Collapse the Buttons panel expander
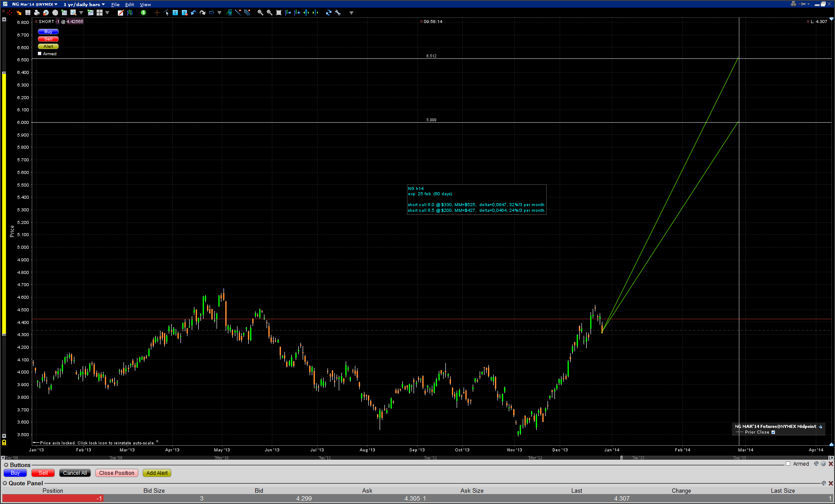This screenshot has height=504, width=835. tap(6, 465)
